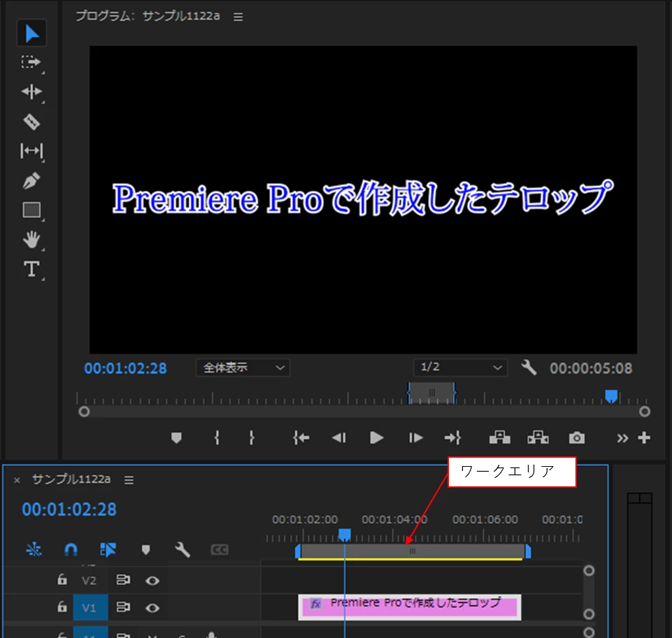The width and height of the screenshot is (672, 638).
Task: Toggle nest-as-sequence insert mode in the timeline
Action: click(34, 549)
